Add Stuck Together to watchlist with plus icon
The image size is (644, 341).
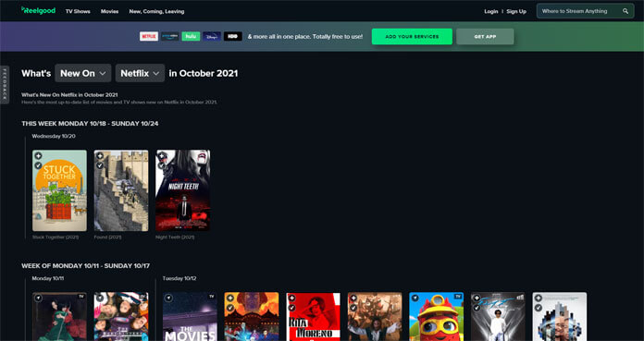(x=38, y=156)
